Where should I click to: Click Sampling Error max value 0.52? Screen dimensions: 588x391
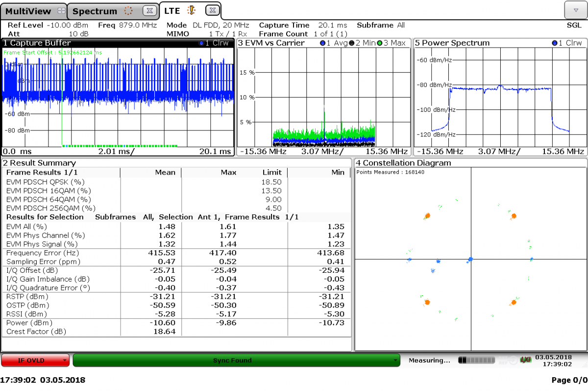228,261
